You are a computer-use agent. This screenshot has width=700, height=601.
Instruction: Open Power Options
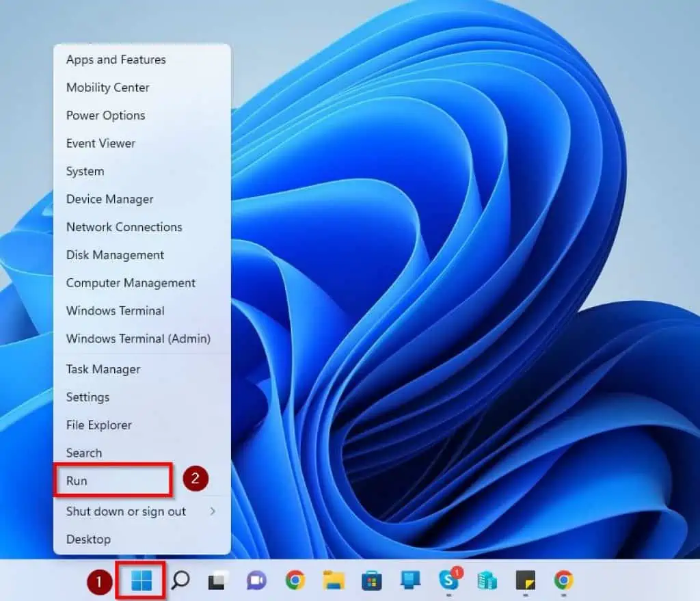pos(105,116)
